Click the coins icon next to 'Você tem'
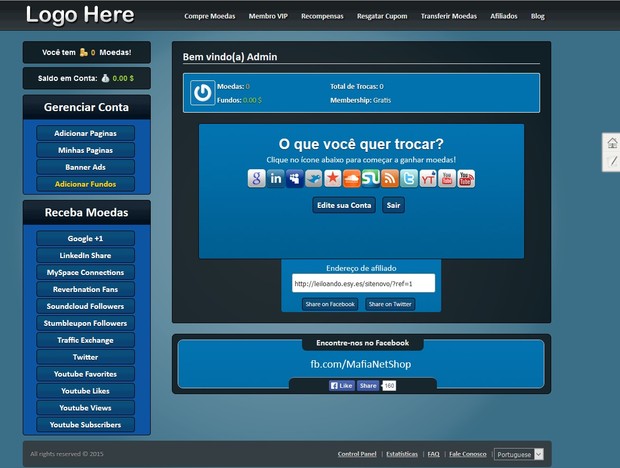 83,53
